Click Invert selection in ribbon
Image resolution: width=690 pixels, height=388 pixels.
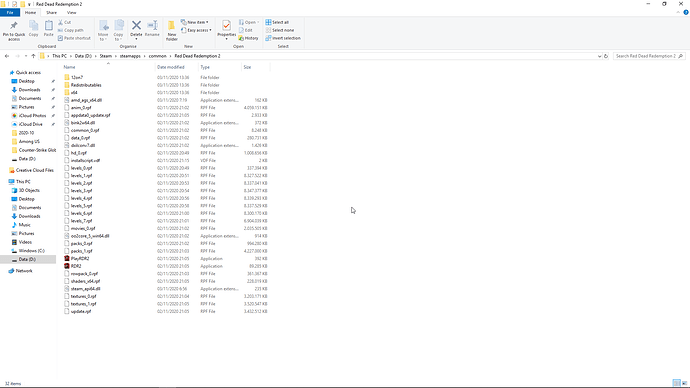[x=283, y=38]
